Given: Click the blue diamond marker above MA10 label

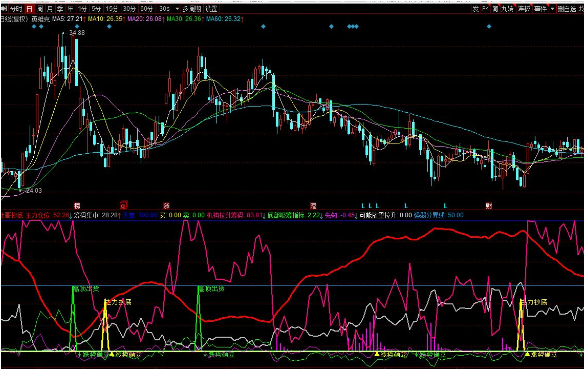Looking at the screenshot, I should point(109,26).
